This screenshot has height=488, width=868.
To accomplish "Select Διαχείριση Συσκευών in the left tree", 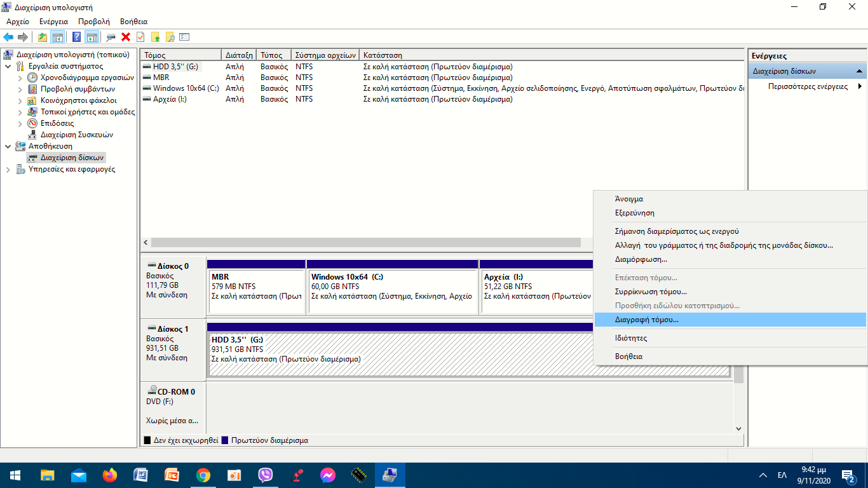I will click(x=76, y=135).
